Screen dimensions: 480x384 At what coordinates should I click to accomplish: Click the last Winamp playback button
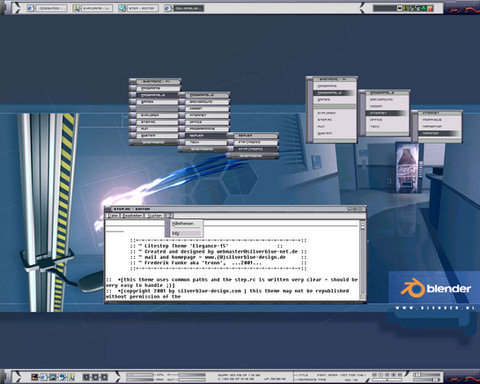(x=399, y=375)
